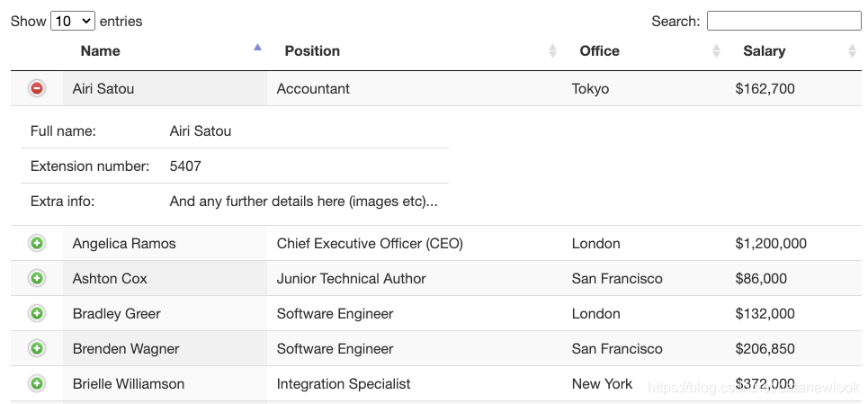Click the Accountant position cell
Screen dimensions: 868x404
click(313, 88)
